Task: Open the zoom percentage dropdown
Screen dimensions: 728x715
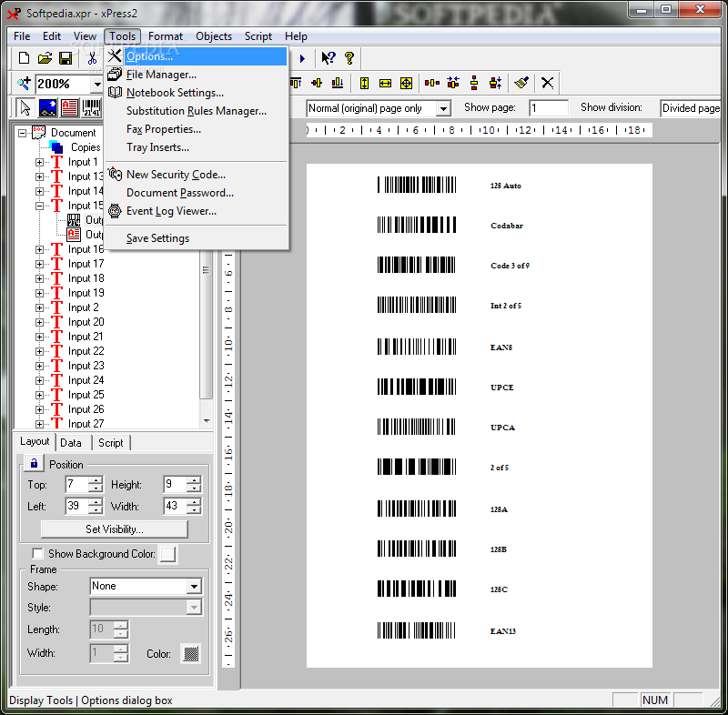Action: (96, 84)
